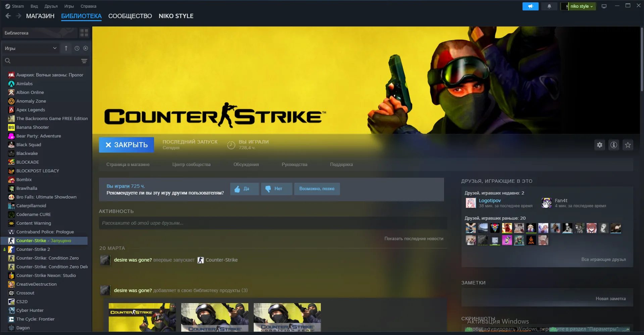This screenshot has height=335, width=644.
Task: Select Counter-Strike 2 in library list
Action: [33, 249]
